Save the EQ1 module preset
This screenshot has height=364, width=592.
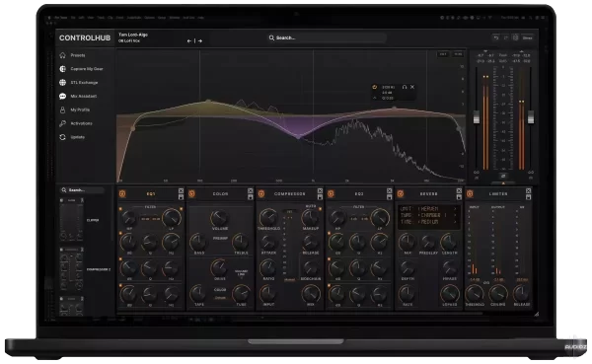point(181,197)
